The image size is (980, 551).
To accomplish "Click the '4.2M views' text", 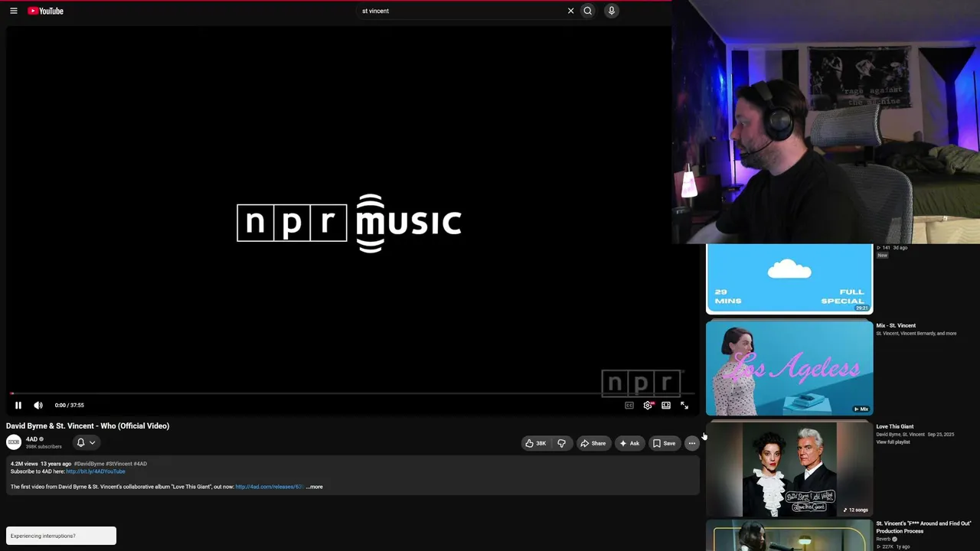I will coord(24,464).
